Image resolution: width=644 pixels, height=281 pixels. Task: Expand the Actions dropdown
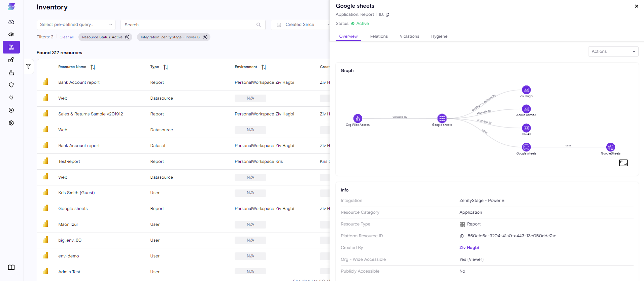pos(613,51)
